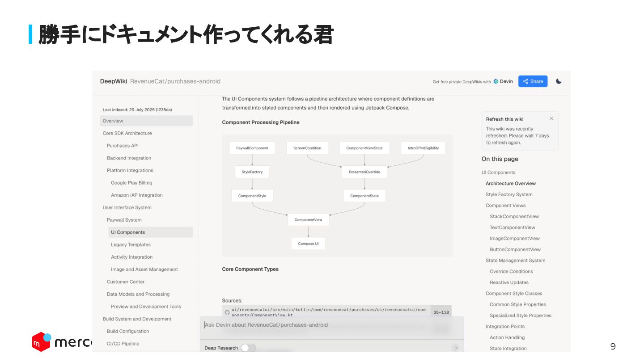
Task: Open Backend Integration sidebar entry
Action: [x=129, y=158]
